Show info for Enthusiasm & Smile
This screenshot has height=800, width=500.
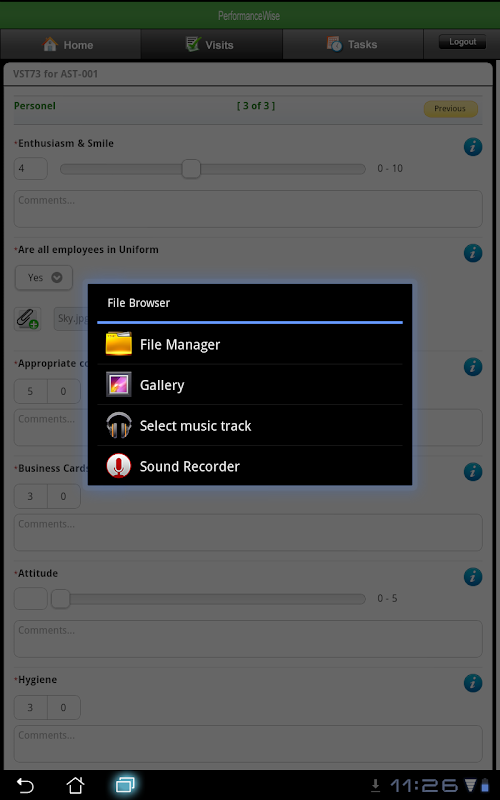point(473,147)
